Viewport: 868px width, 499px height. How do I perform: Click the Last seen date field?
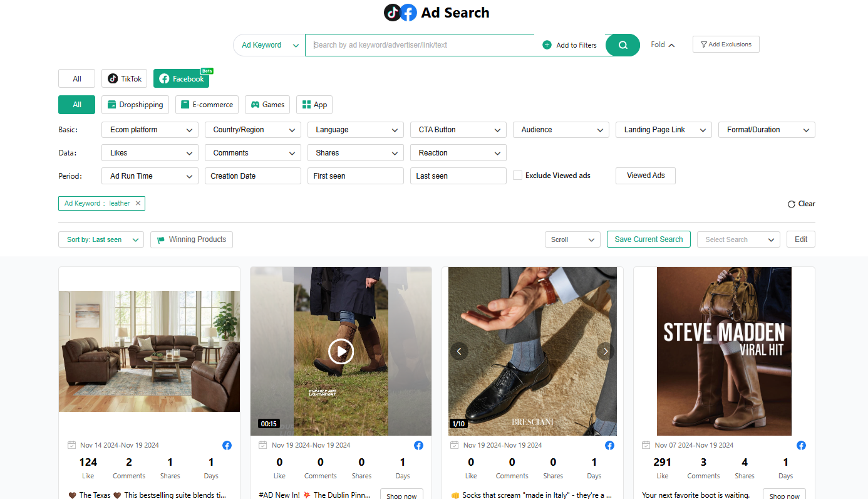(x=458, y=176)
